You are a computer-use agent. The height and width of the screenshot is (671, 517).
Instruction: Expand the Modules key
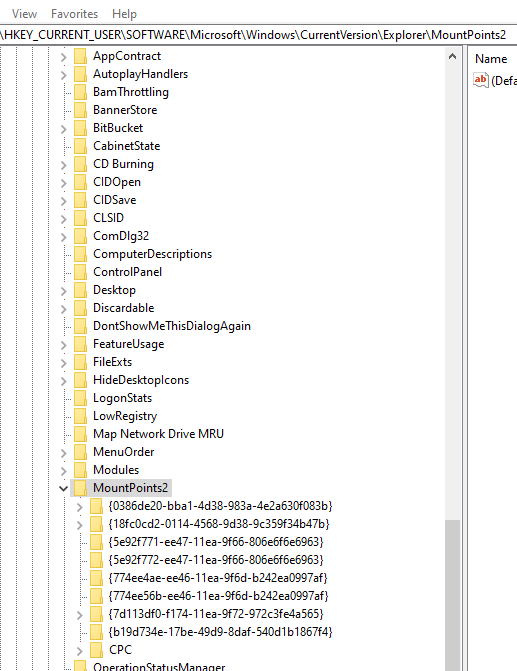pyautogui.click(x=63, y=470)
